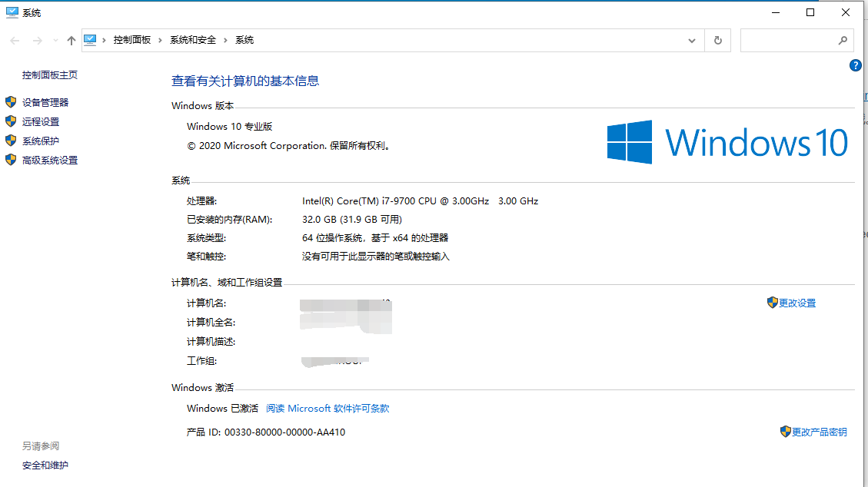
Task: Open the address bar dropdown chevron
Action: pyautogui.click(x=691, y=40)
